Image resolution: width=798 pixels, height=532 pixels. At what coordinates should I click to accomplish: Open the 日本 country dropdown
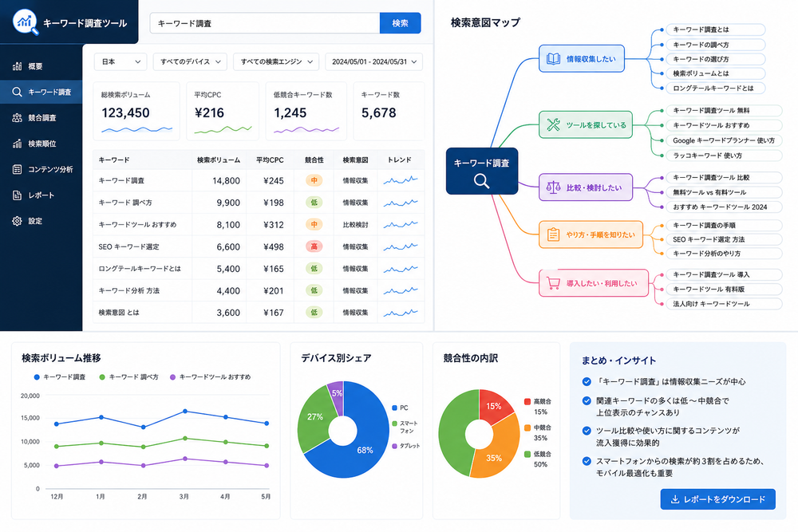pyautogui.click(x=120, y=61)
